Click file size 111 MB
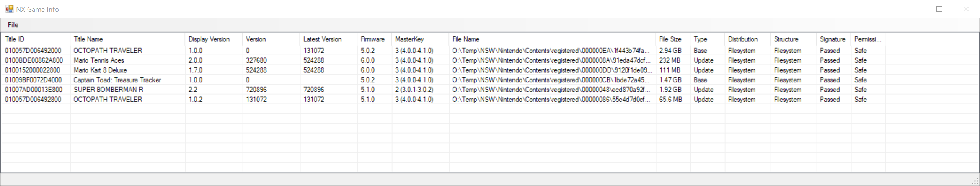980x186 pixels. (x=670, y=70)
